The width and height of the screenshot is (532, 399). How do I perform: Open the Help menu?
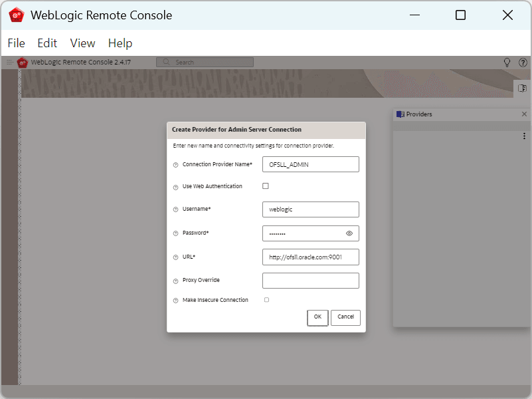[120, 43]
